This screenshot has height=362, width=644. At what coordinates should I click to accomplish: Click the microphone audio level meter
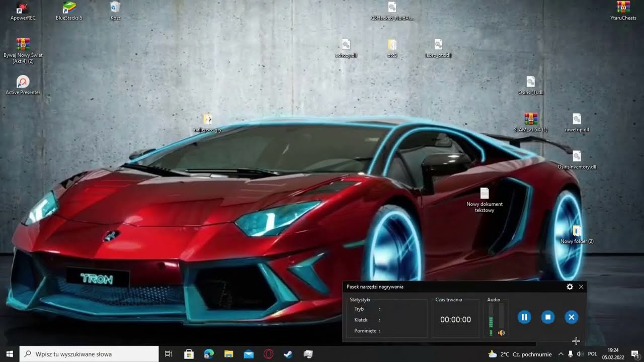(491, 316)
